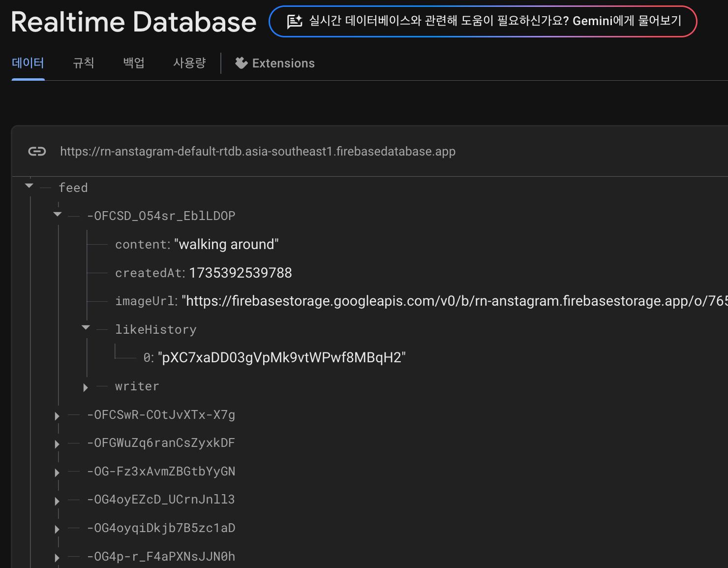Open the Extensions tab

(x=275, y=63)
